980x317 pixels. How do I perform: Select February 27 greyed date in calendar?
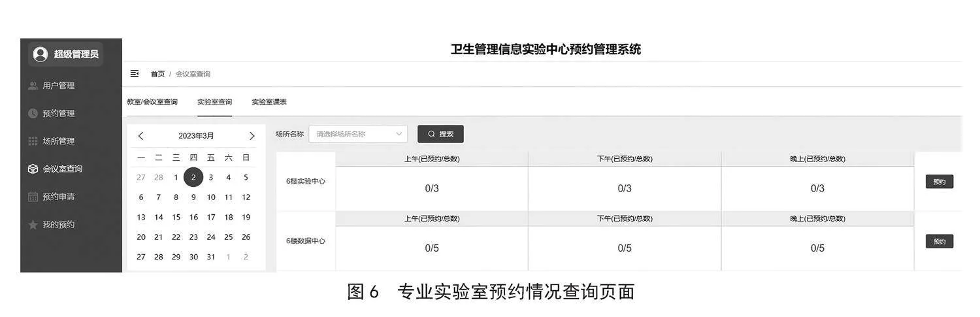coord(141,177)
